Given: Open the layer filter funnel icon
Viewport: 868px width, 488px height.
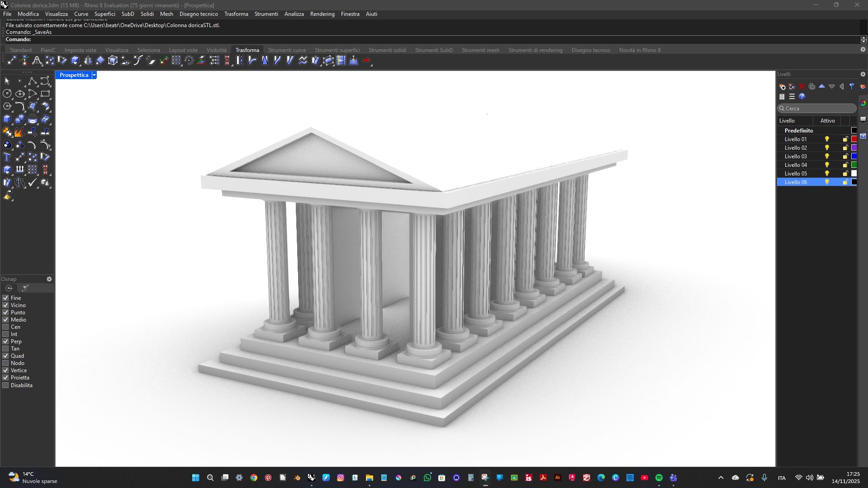Looking at the screenshot, I should tap(852, 86).
